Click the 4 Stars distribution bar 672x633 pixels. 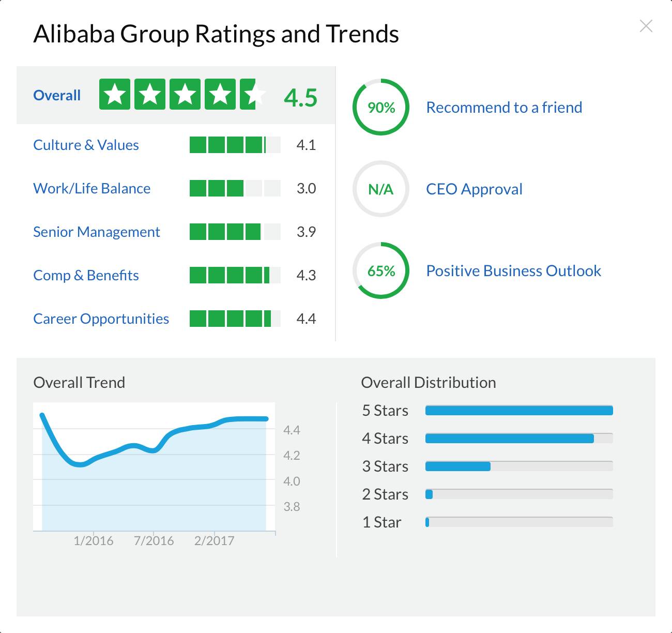[518, 439]
